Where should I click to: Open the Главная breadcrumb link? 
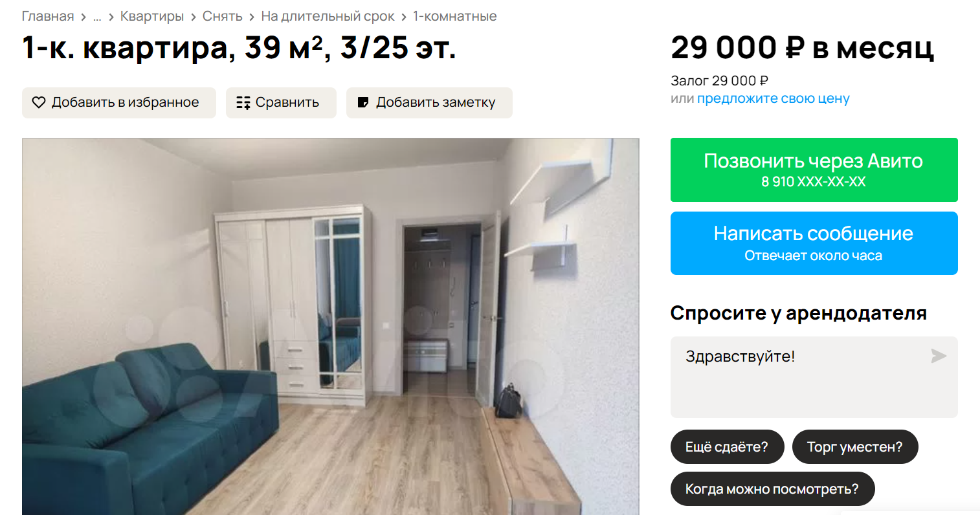pos(48,16)
